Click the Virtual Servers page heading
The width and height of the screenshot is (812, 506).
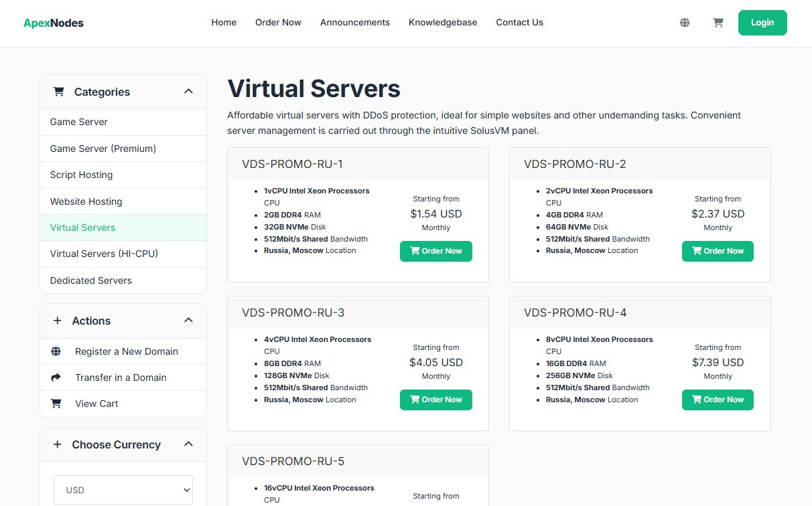[314, 89]
